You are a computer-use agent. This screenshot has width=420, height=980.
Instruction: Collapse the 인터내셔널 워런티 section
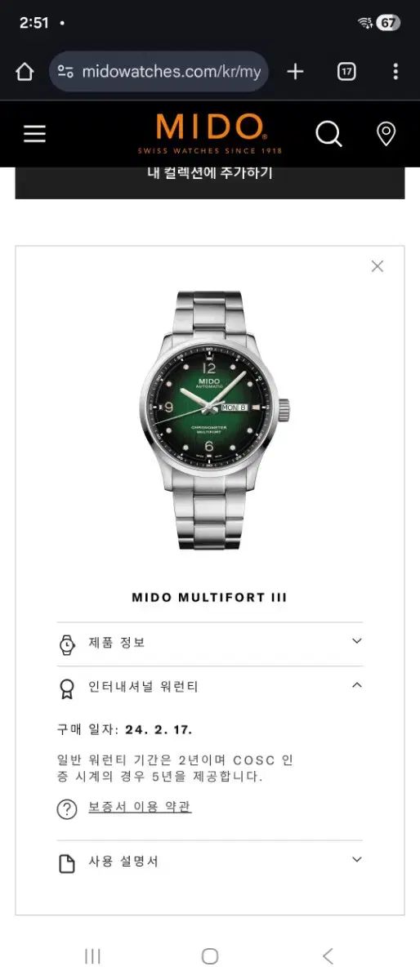coord(210,688)
